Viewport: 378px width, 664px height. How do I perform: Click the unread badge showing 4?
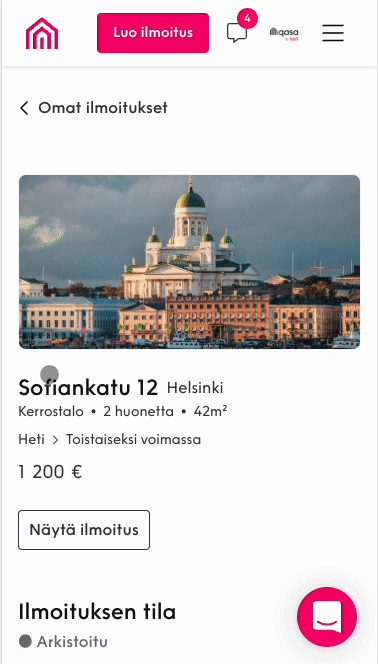[247, 19]
